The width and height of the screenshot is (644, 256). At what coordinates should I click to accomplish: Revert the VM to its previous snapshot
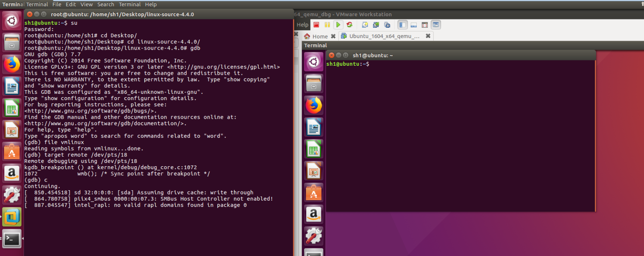pyautogui.click(x=376, y=25)
